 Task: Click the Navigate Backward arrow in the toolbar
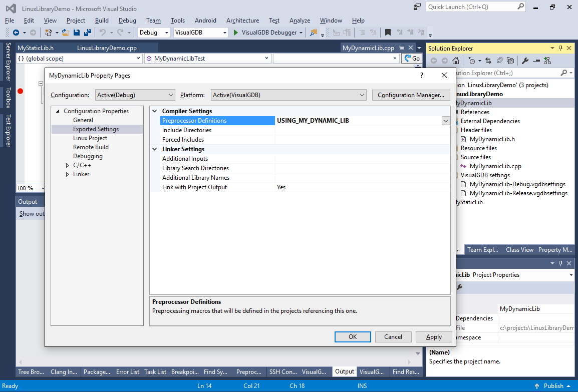(16, 33)
